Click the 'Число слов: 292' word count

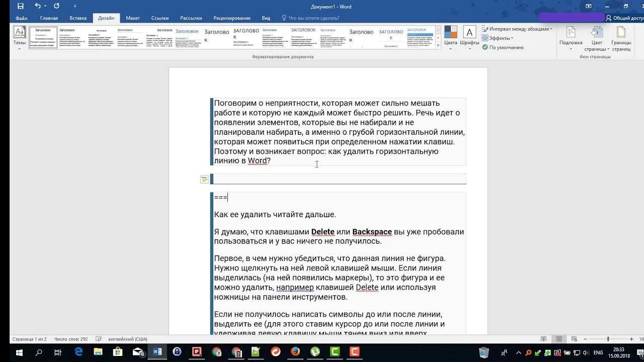tap(71, 339)
